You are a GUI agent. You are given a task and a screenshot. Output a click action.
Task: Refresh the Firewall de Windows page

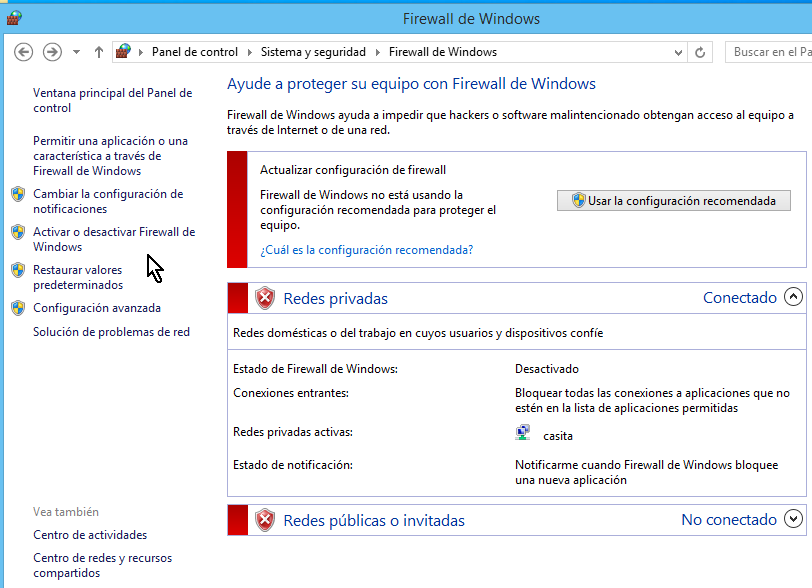click(x=700, y=52)
